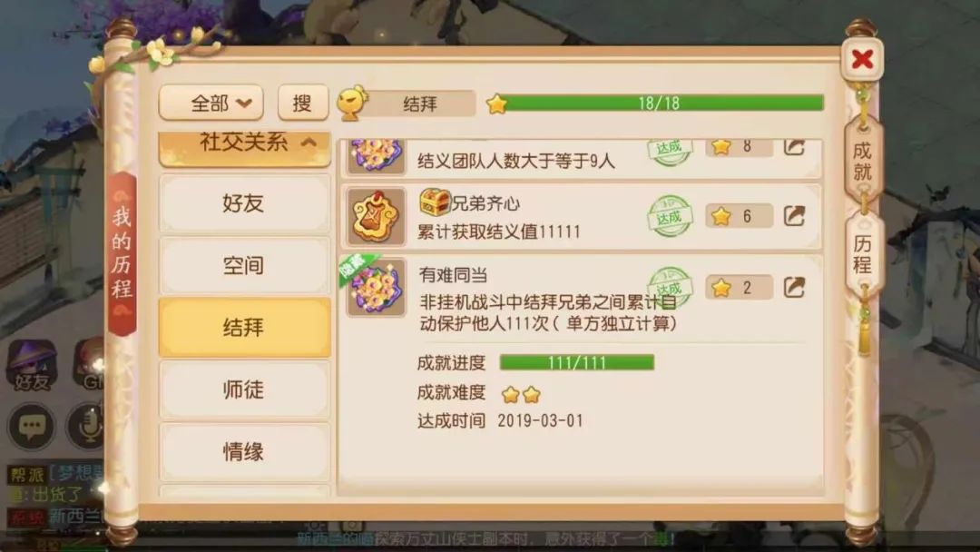Close the achievement scroll with red X
The height and width of the screenshot is (552, 980).
[x=863, y=59]
